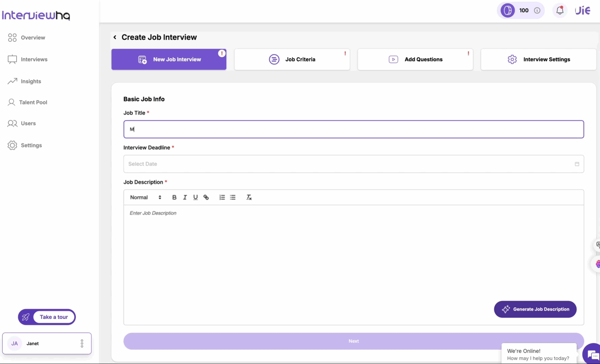Click the Jie profile logo at top right

coord(582,10)
